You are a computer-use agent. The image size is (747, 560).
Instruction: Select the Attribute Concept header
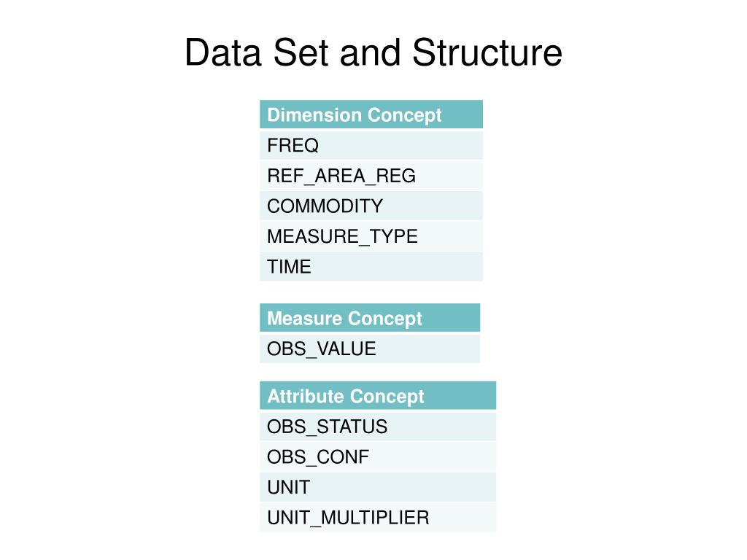tap(378, 395)
